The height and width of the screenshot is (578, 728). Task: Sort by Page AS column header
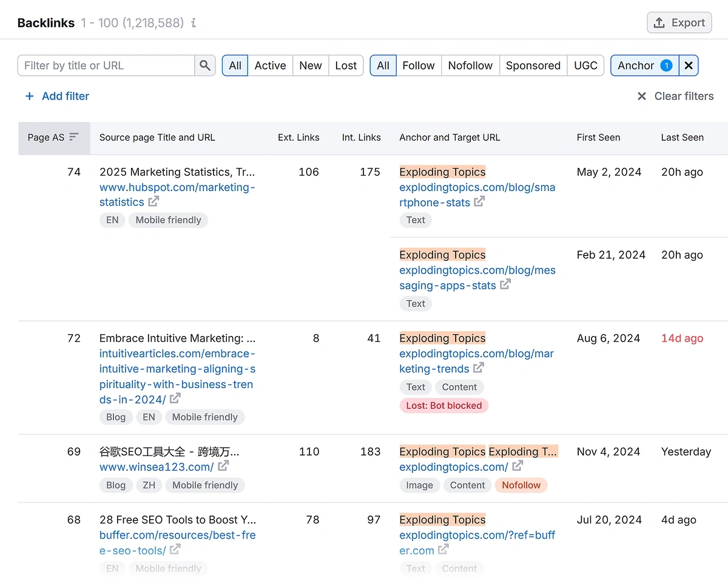click(53, 138)
